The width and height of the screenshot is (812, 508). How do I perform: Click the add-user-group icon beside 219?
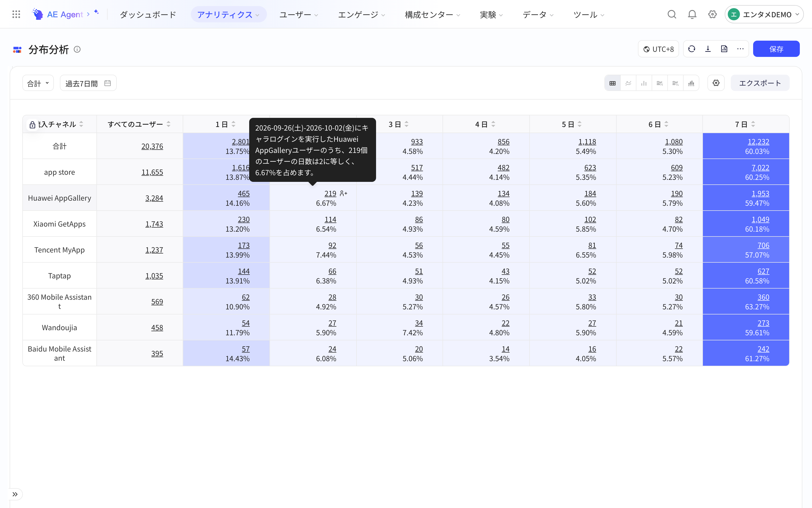[343, 194]
